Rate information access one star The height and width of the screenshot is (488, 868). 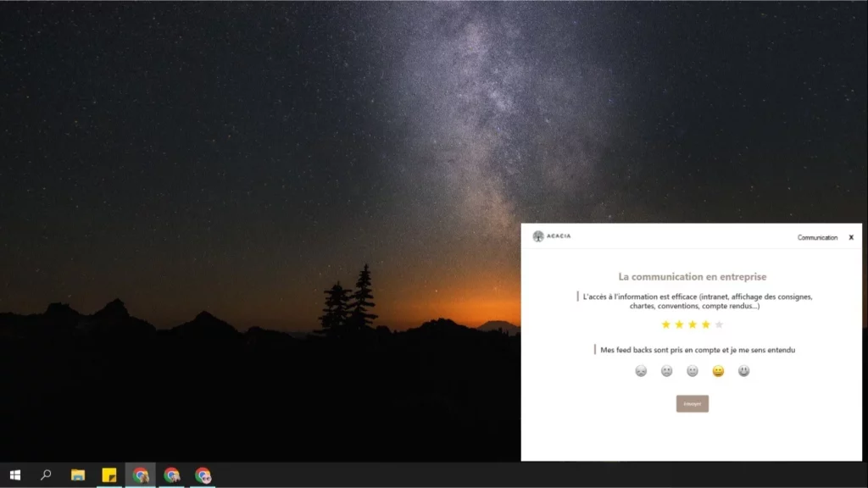[665, 324]
